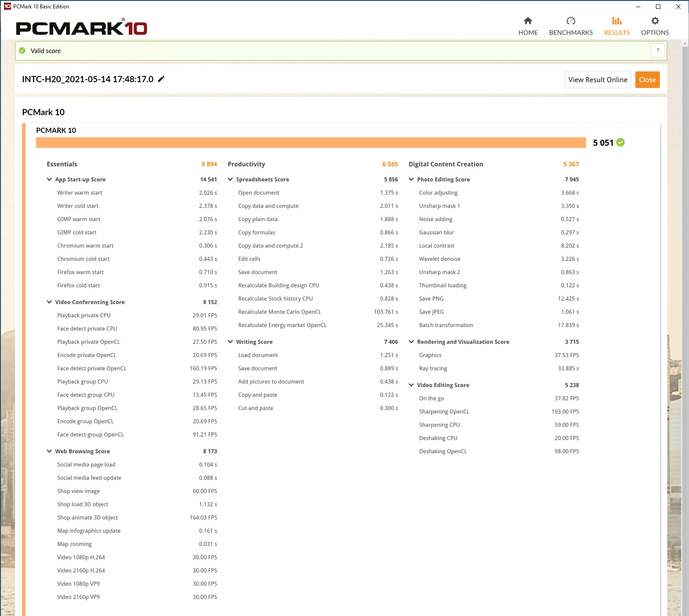Viewport: 689px width, 616px height.
Task: Click the Valid score banner text
Action: 45,51
